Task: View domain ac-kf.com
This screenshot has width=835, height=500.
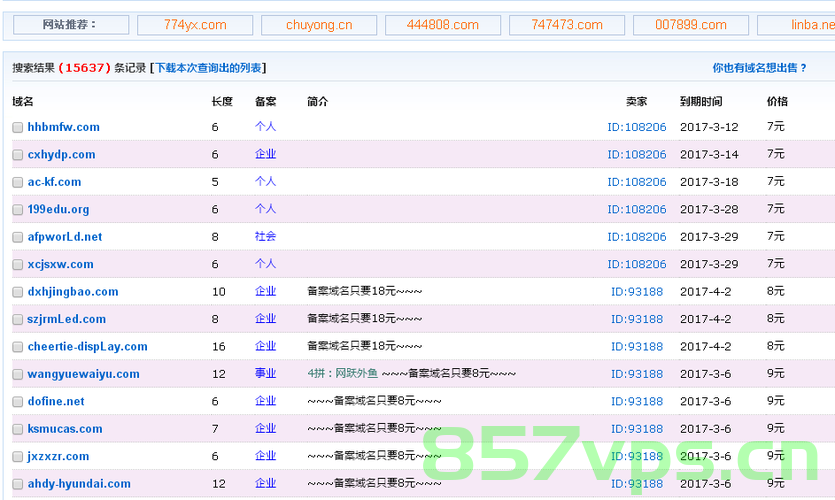Action: click(x=54, y=182)
